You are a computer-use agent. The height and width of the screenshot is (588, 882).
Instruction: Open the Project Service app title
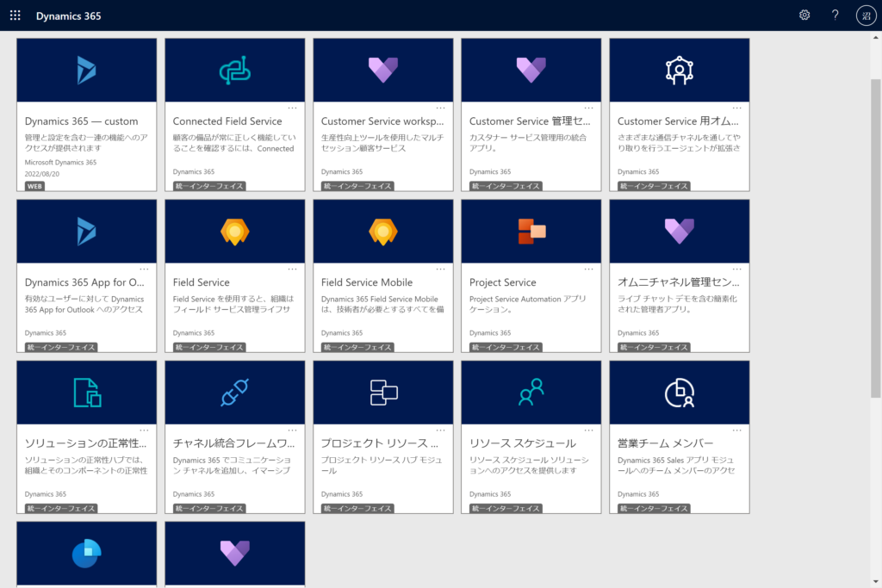502,282
